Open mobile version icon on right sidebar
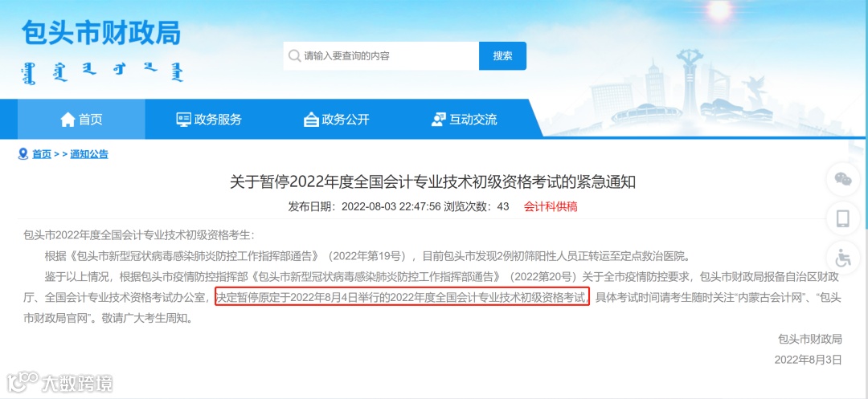The width and height of the screenshot is (868, 399). [x=843, y=219]
